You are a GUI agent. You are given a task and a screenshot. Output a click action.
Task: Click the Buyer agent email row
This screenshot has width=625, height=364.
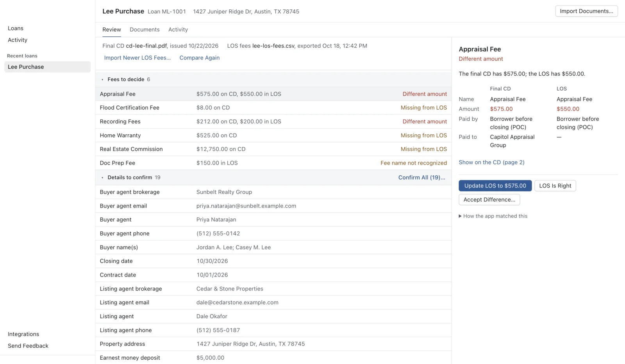point(273,206)
